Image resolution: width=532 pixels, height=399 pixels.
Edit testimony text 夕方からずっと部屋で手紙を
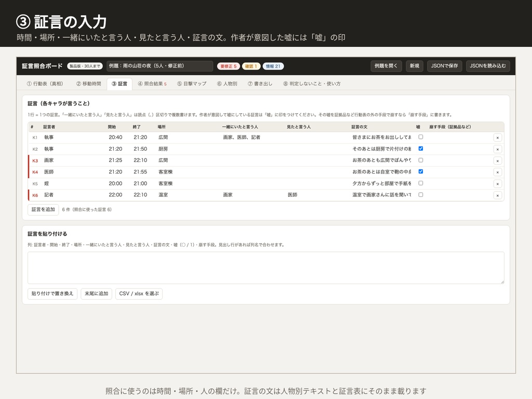click(382, 183)
